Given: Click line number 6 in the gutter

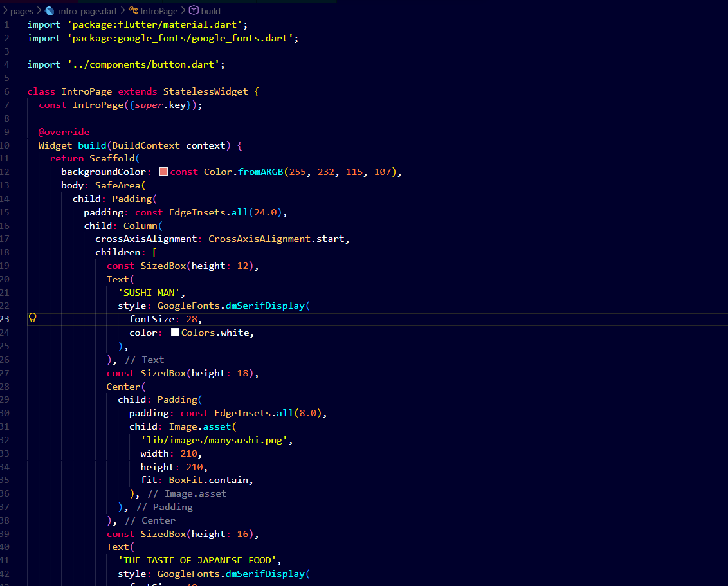Looking at the screenshot, I should (6, 91).
